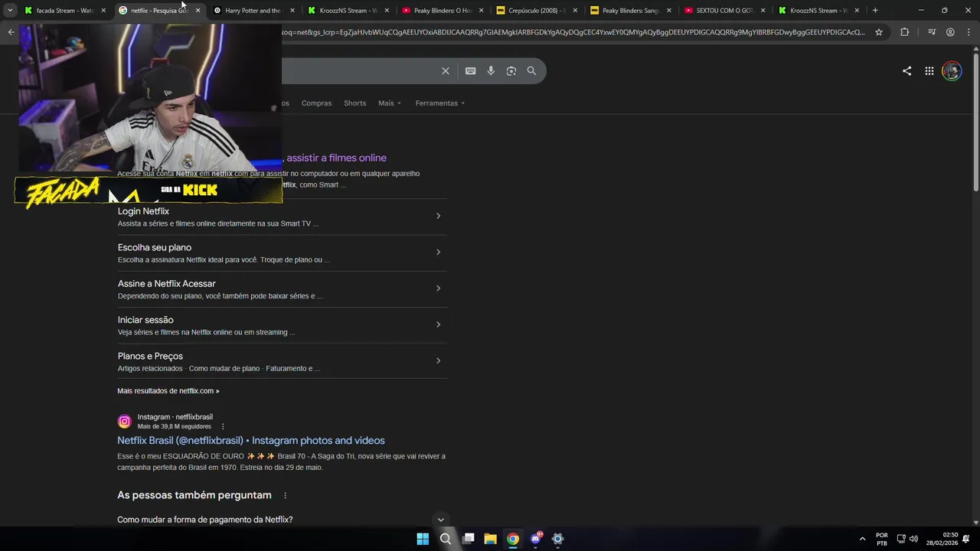
Task: Select the Compras search filter
Action: (316, 103)
